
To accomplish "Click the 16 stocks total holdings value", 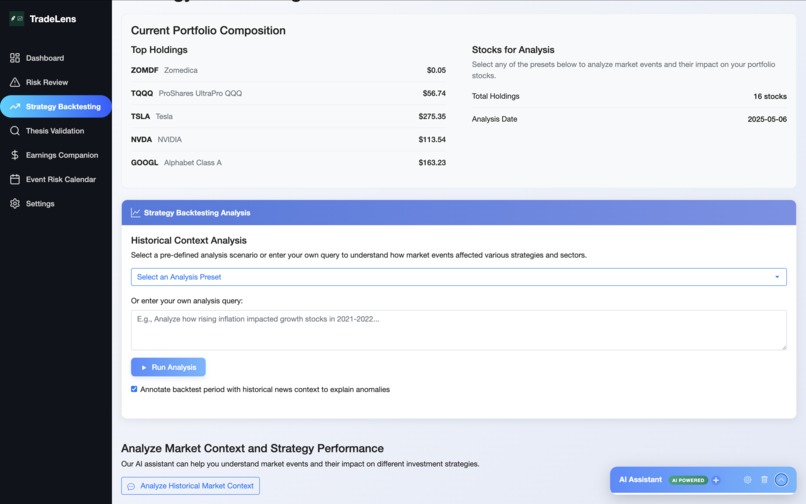I will pyautogui.click(x=770, y=96).
